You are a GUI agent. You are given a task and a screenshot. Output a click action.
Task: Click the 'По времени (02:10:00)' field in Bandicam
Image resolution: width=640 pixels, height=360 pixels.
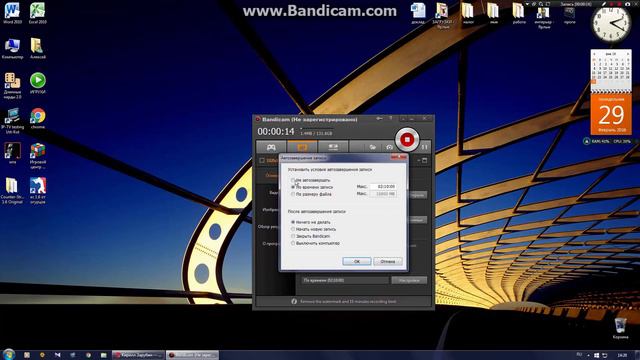[344, 280]
